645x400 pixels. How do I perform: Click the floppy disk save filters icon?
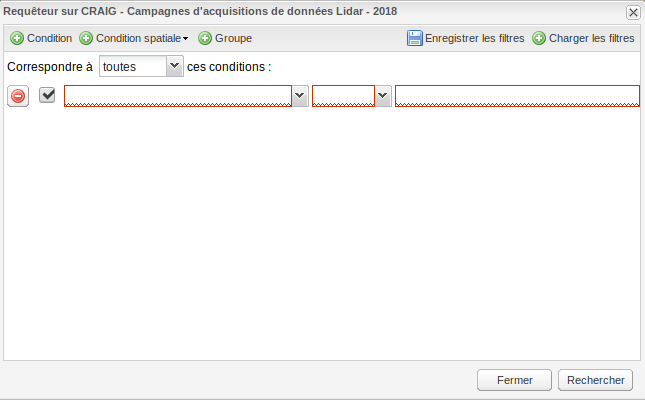click(x=415, y=38)
